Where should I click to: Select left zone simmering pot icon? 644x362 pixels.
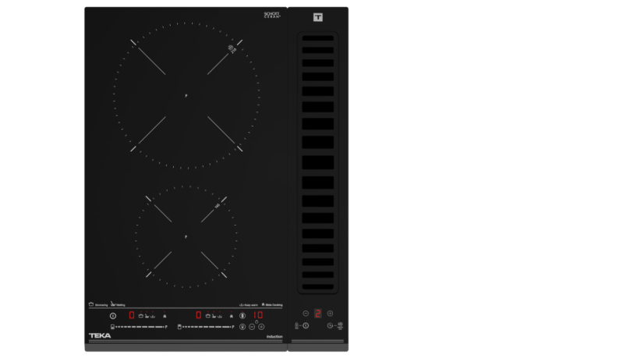(x=141, y=316)
